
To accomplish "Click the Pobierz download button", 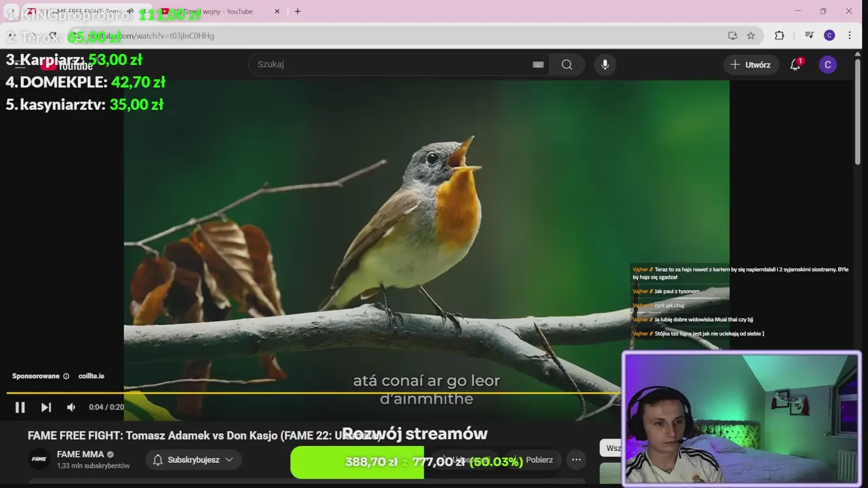I will [532, 460].
